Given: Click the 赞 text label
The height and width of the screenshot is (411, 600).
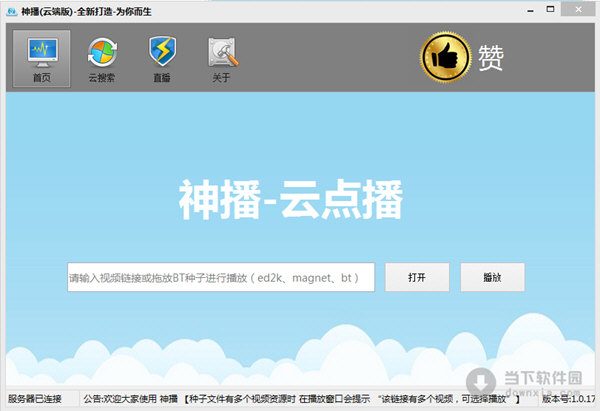Looking at the screenshot, I should click(x=491, y=58).
